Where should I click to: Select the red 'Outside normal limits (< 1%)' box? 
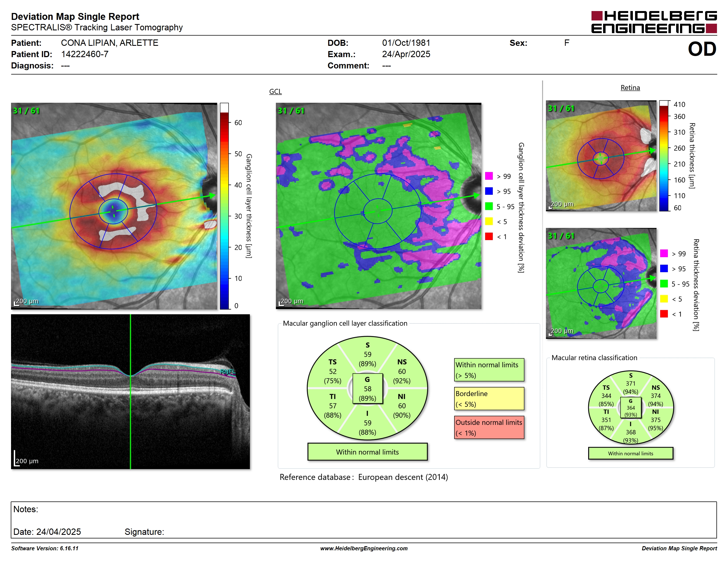[489, 427]
